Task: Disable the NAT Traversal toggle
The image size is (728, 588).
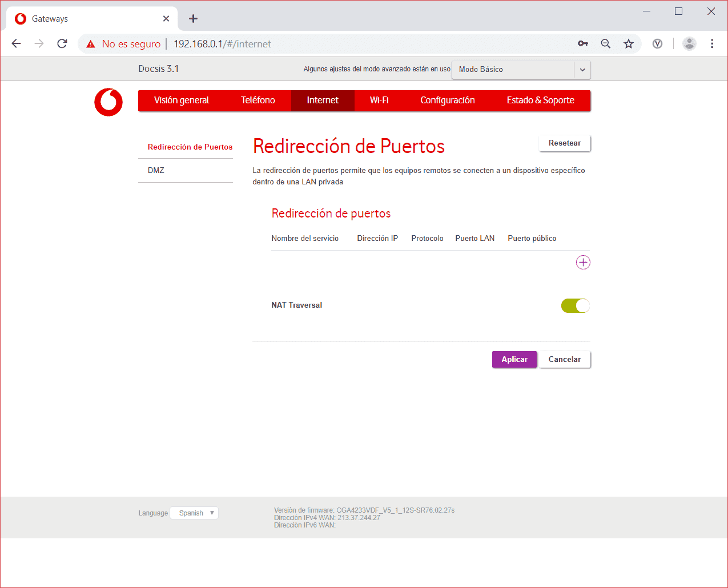Action: pos(575,306)
